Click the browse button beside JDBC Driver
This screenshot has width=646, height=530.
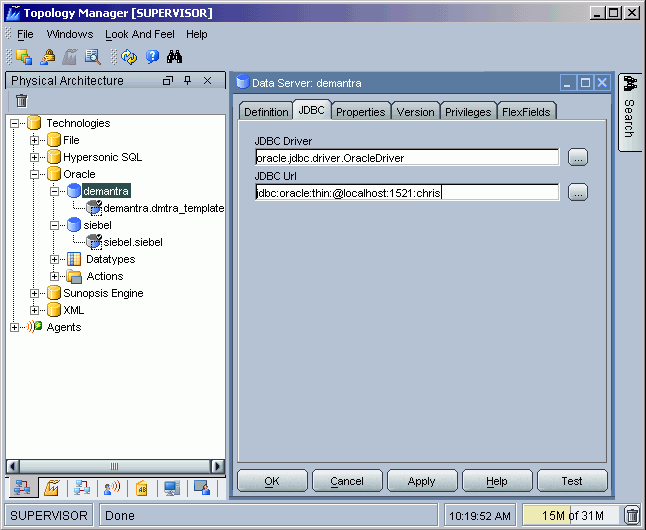coord(578,157)
